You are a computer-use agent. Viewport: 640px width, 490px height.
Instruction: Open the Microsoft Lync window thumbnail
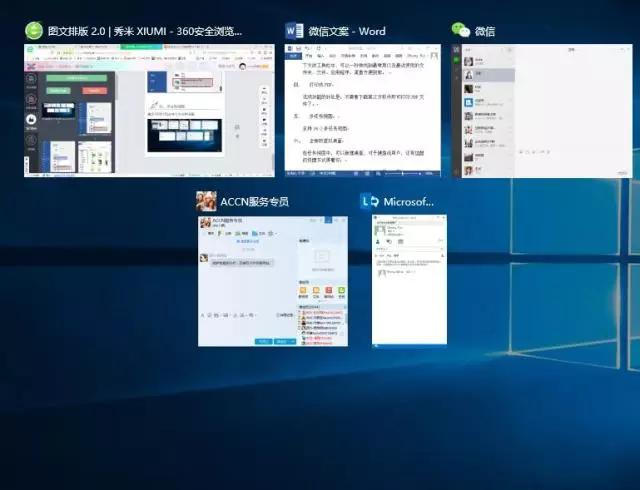(x=409, y=280)
